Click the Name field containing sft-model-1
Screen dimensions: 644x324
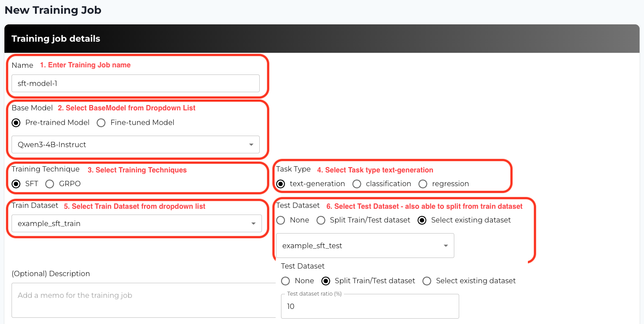coord(135,83)
